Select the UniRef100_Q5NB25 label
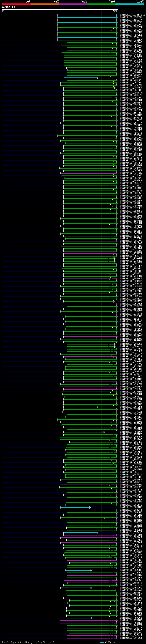Image resolution: width=146 pixels, height=644 pixels. pos(131,299)
